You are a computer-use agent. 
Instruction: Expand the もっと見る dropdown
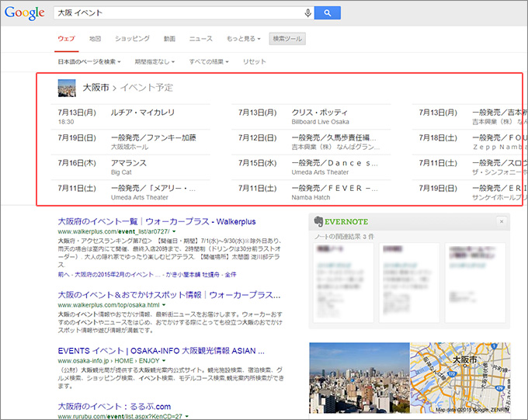(x=244, y=39)
